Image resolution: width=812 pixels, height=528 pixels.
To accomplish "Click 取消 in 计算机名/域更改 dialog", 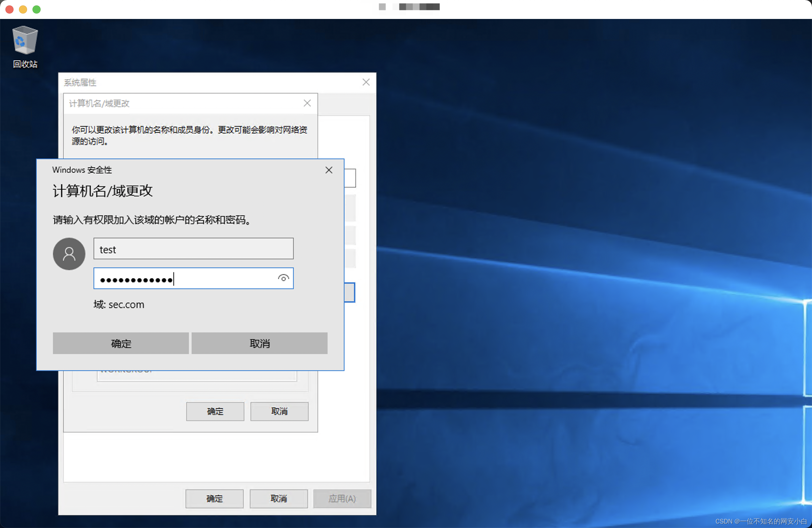I will point(279,412).
